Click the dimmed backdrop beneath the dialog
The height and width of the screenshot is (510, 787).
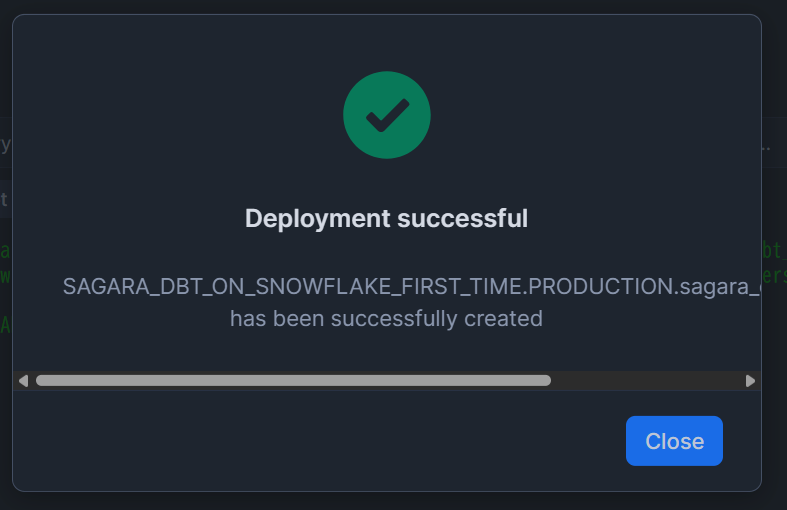click(394, 501)
